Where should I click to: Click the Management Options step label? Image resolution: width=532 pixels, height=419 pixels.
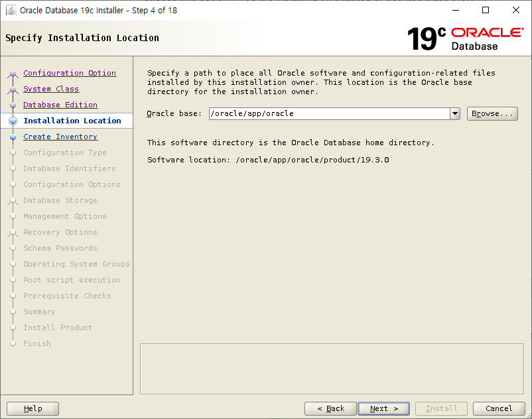pyautogui.click(x=65, y=216)
